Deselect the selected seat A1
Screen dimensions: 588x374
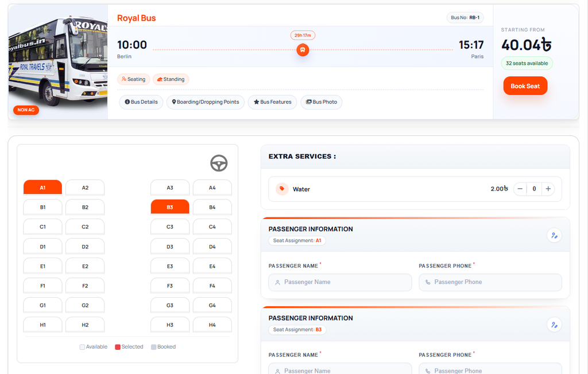coord(42,188)
